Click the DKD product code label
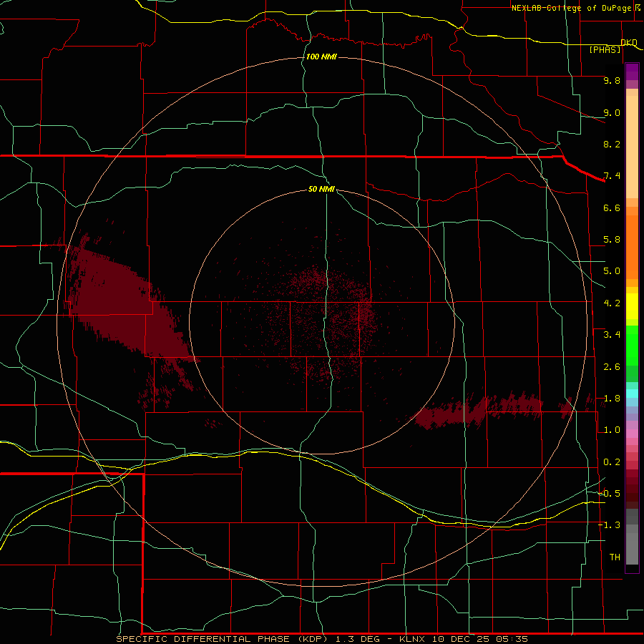 [x=629, y=42]
